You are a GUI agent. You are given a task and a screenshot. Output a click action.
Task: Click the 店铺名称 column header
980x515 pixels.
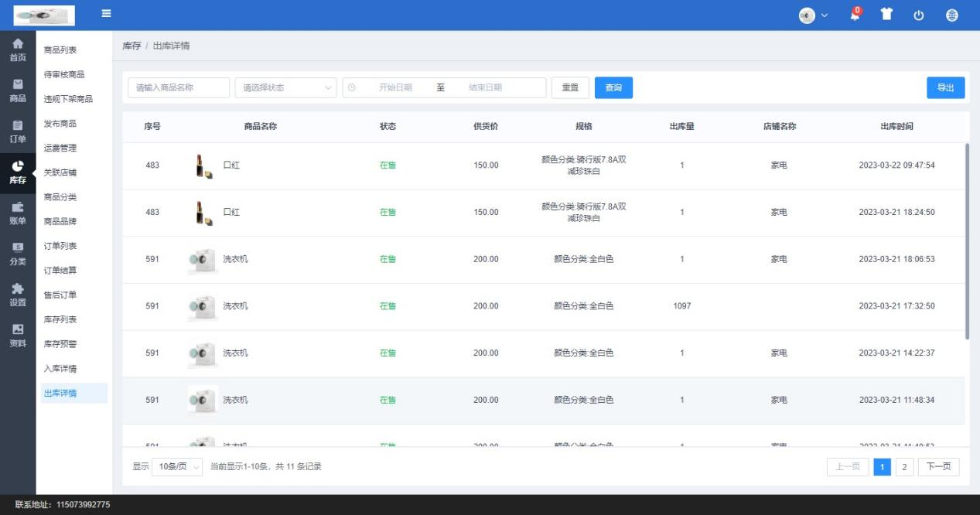[x=780, y=127]
